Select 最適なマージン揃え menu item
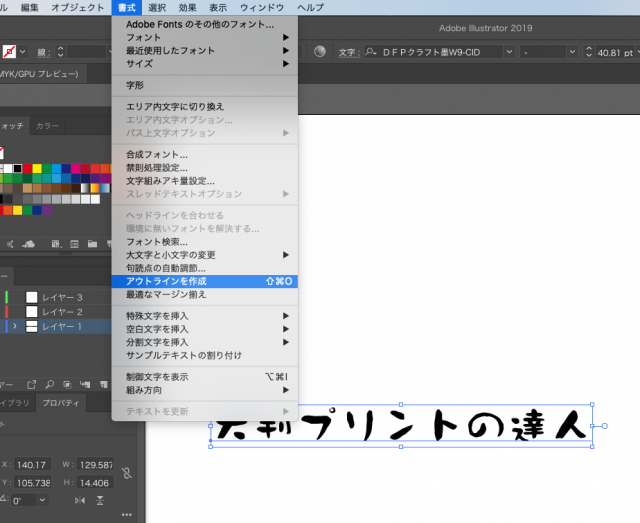 pos(204,294)
